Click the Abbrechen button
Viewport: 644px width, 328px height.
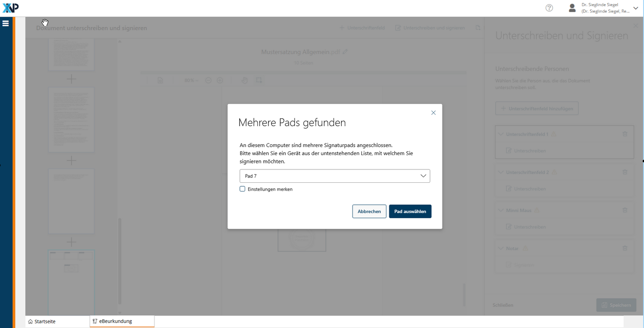(369, 211)
